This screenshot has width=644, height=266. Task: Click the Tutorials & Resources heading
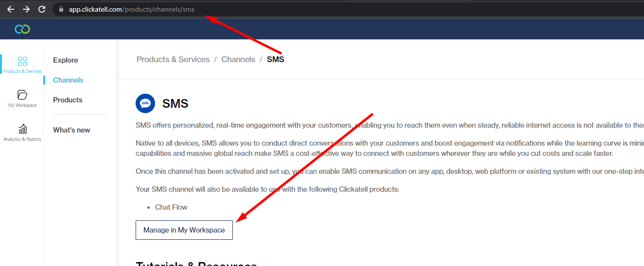click(196, 263)
